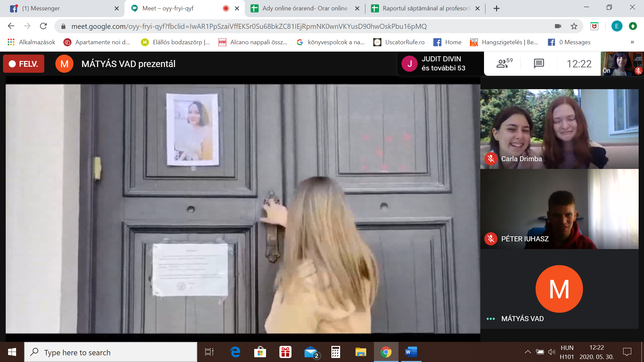This screenshot has width=644, height=362.
Task: Bookmark this page with the star icon
Action: pyautogui.click(x=574, y=26)
